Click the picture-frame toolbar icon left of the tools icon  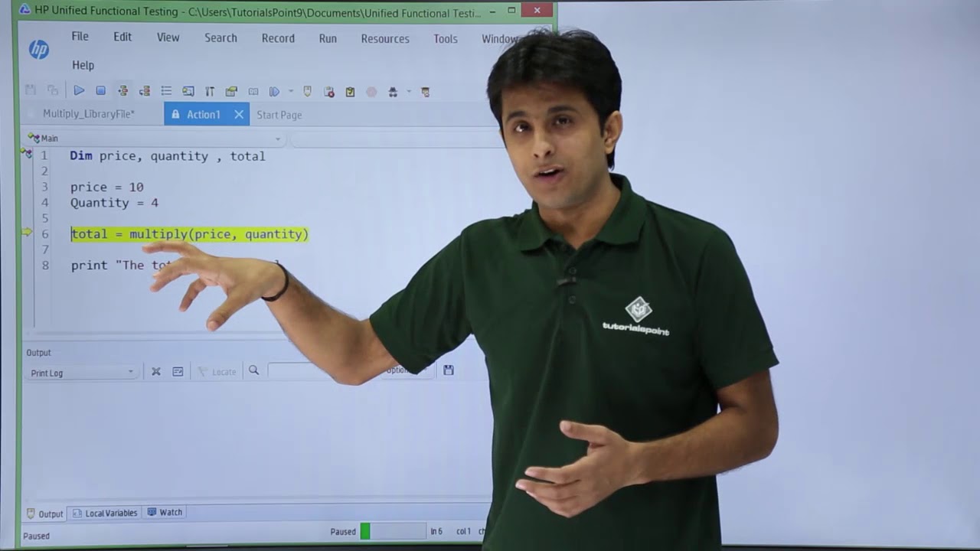[188, 91]
